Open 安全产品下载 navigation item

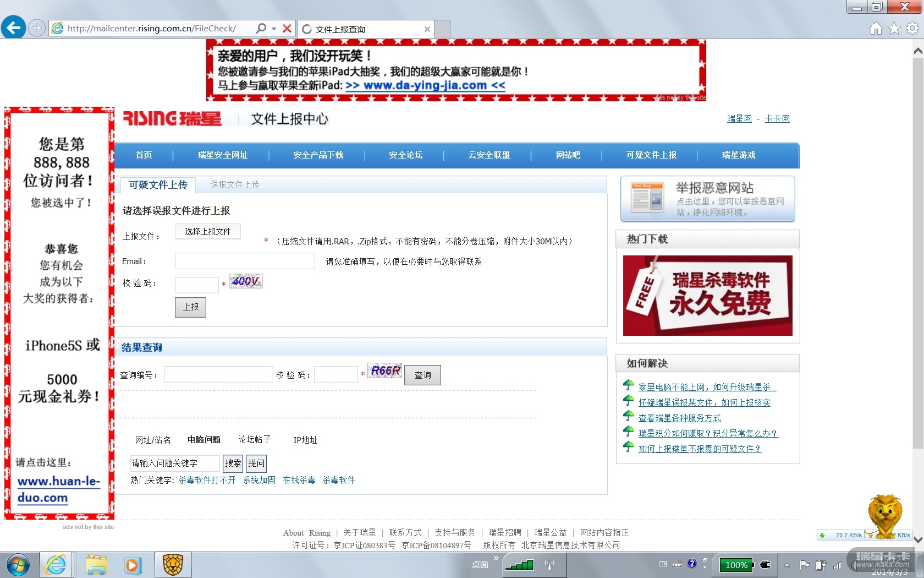coord(318,155)
